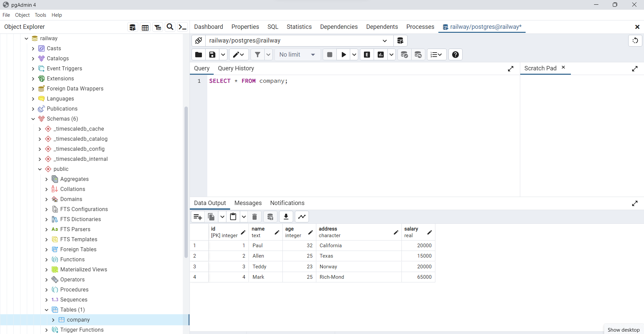Viewport: 644px width, 334px height.
Task: Collapse the Schemas (6) tree node
Action: (33, 119)
